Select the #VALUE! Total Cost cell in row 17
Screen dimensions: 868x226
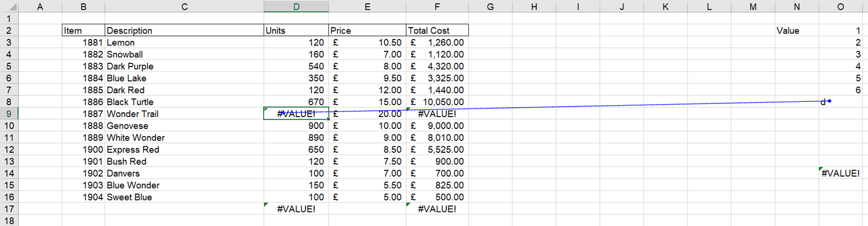[x=437, y=209]
